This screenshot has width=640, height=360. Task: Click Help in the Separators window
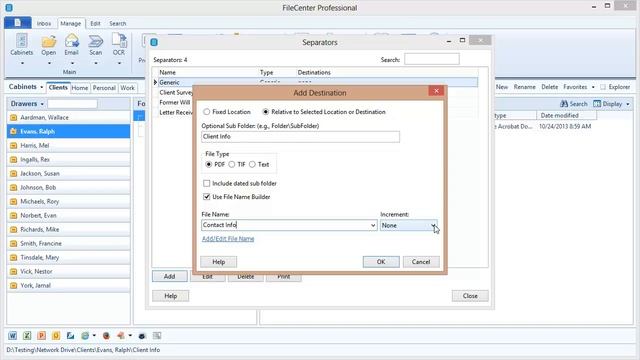pos(171,296)
